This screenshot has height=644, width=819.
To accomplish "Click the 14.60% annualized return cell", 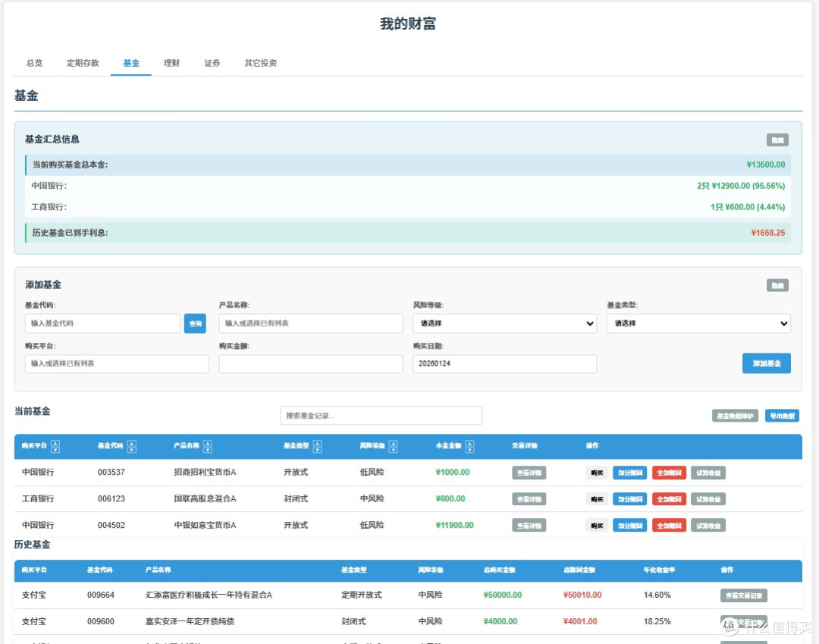I will pyautogui.click(x=657, y=595).
